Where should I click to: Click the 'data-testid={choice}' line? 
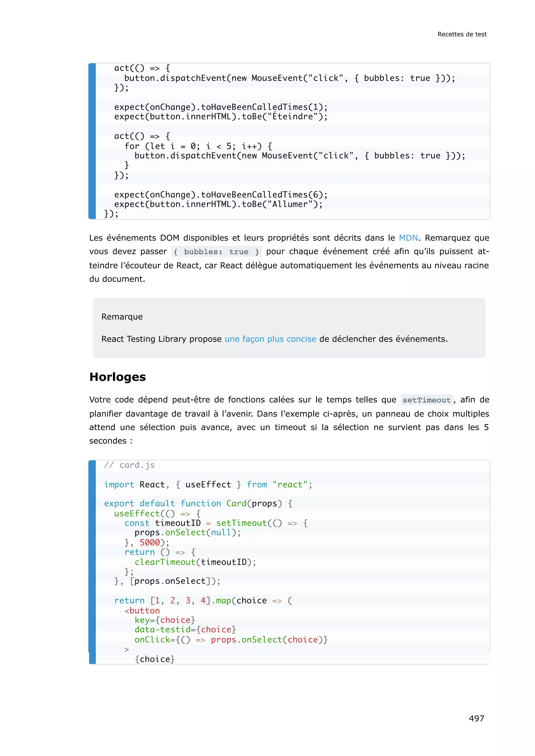(185, 630)
